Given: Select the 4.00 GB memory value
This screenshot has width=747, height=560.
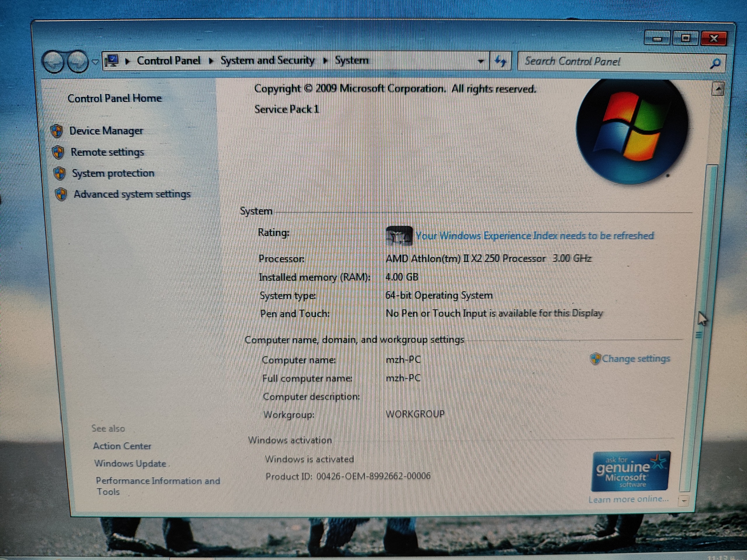Looking at the screenshot, I should pyautogui.click(x=402, y=277).
